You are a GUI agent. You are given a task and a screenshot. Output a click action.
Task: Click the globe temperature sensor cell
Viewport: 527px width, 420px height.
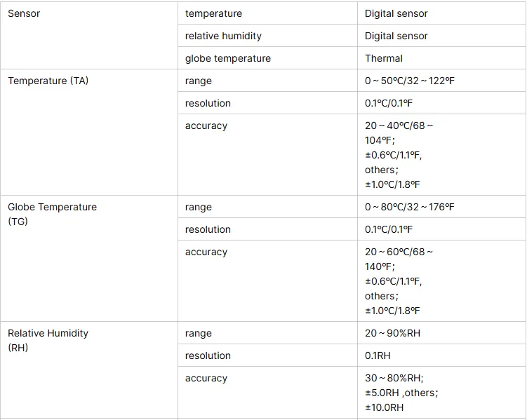tap(267, 58)
